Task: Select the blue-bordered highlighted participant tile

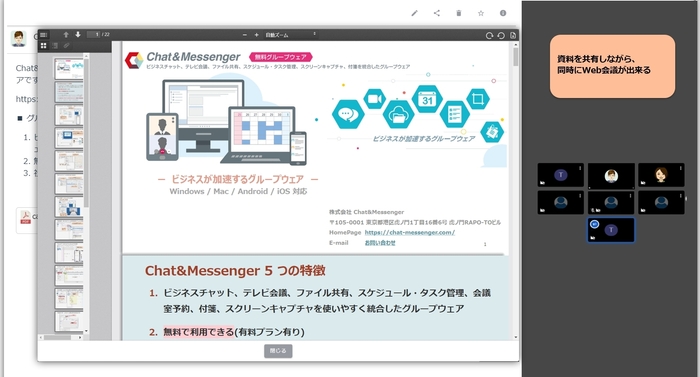Action: click(x=611, y=230)
